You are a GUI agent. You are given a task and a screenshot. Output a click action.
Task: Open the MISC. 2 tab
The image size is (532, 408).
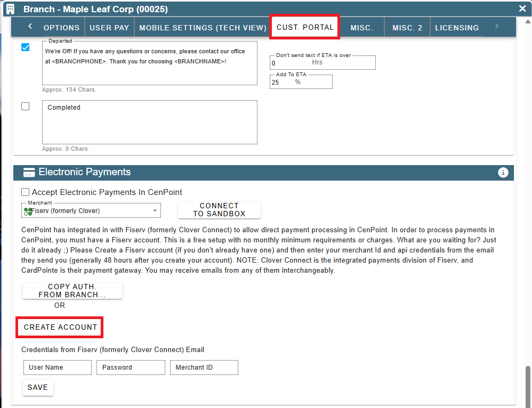coord(407,28)
